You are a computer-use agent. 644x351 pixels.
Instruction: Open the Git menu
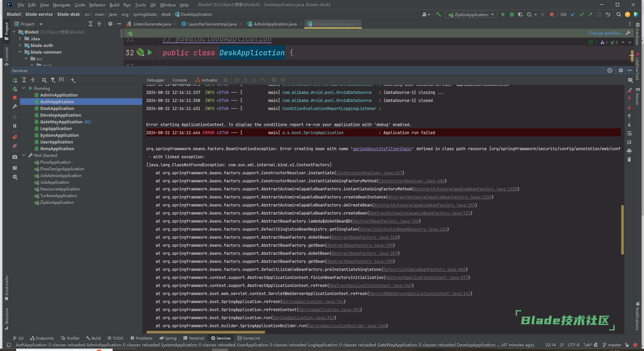coord(153,5)
